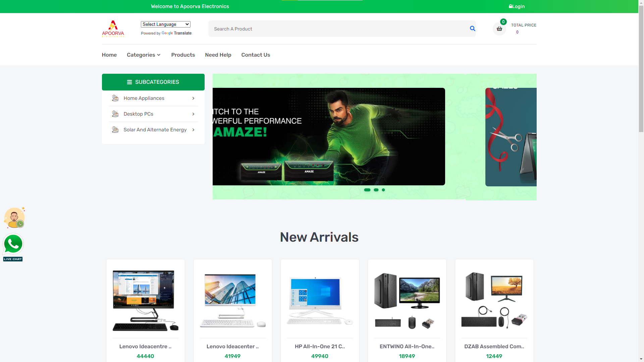Select the second carousel slide indicator
644x362 pixels.
click(x=376, y=190)
